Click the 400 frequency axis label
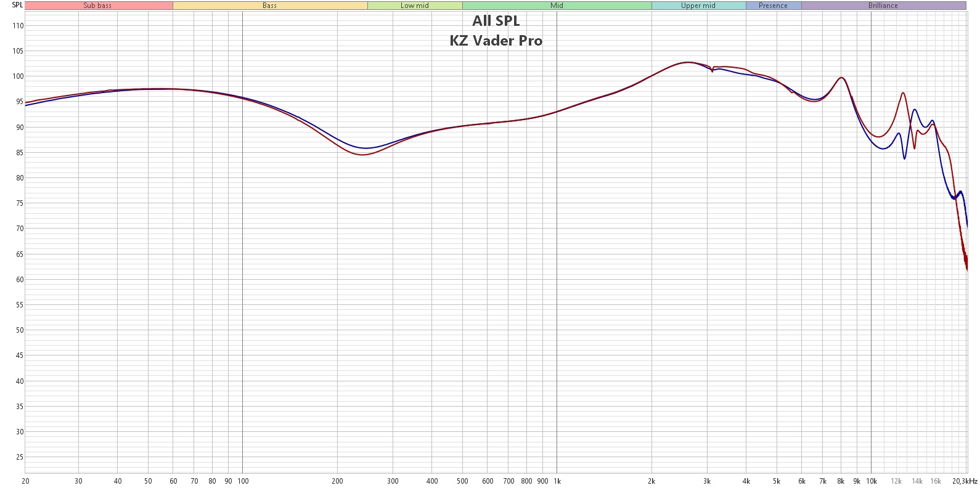This screenshot has height=488, width=980. click(x=432, y=481)
